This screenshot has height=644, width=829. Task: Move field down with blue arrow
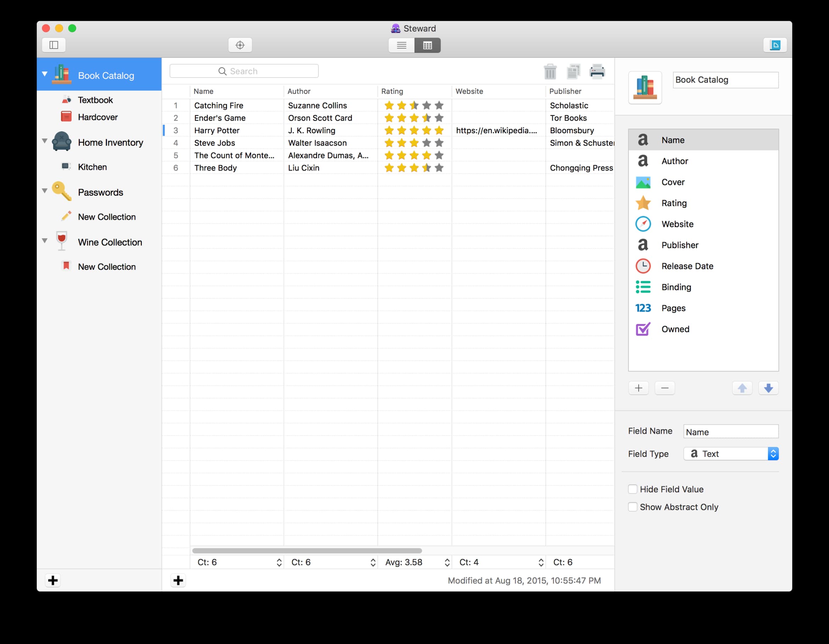768,388
